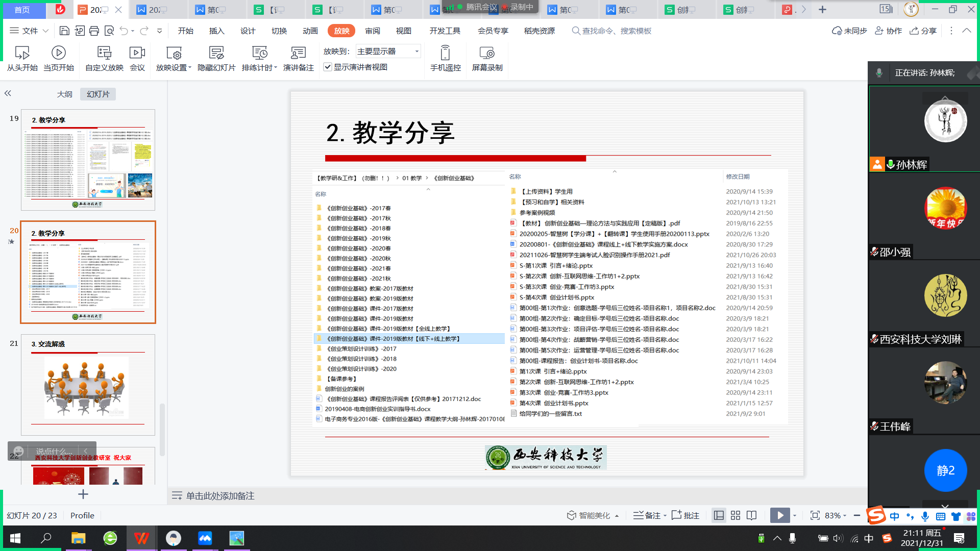Expand quick access toolbar customize arrow
Image resolution: width=980 pixels, height=551 pixels.
(159, 31)
